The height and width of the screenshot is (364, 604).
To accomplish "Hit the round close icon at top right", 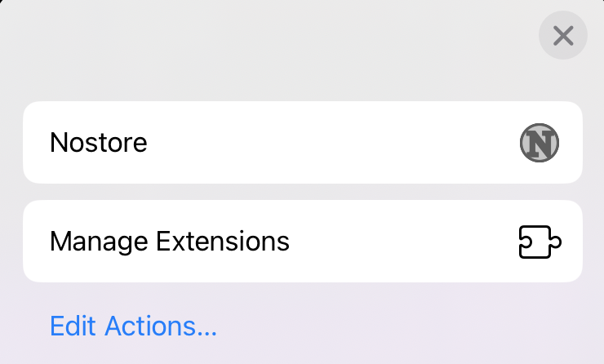I will [x=563, y=35].
